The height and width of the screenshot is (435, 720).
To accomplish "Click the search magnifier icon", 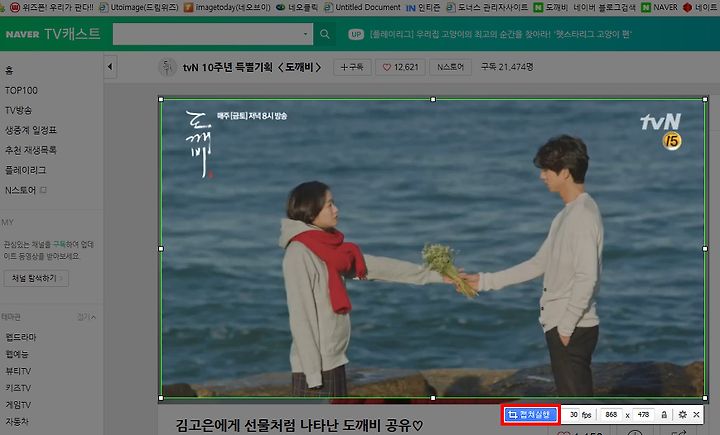I will [x=325, y=34].
